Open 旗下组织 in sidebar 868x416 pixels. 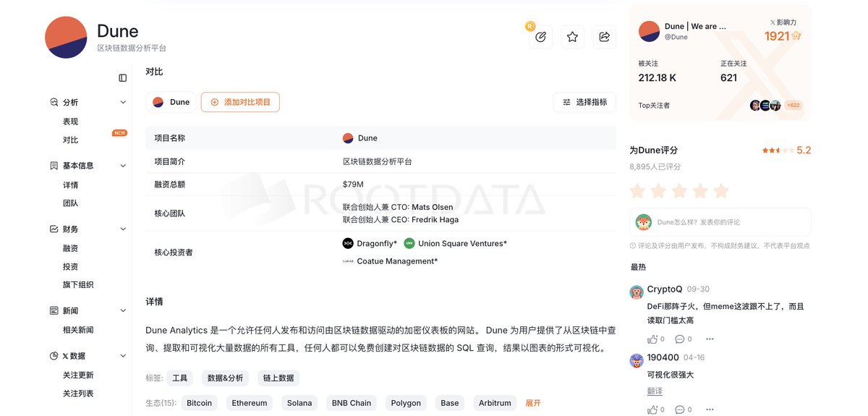[78, 285]
